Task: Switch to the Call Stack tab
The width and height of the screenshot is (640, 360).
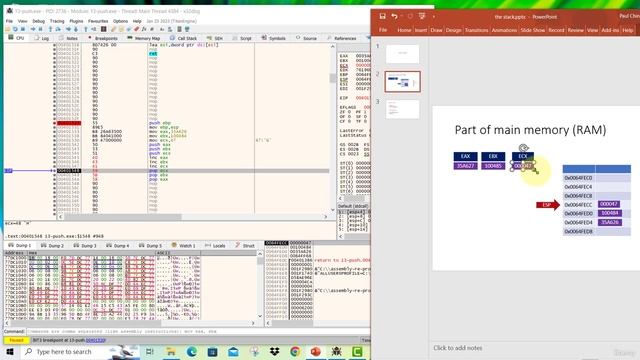Action: (x=184, y=38)
